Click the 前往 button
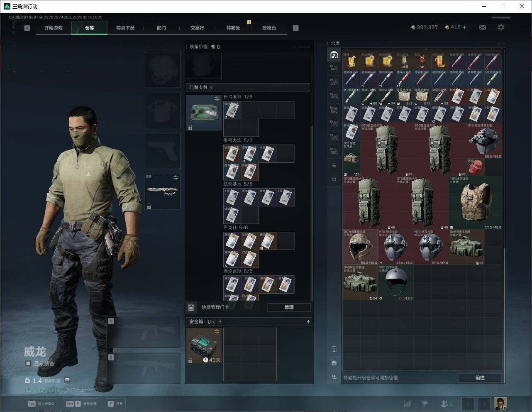The image size is (532, 412). [480, 378]
